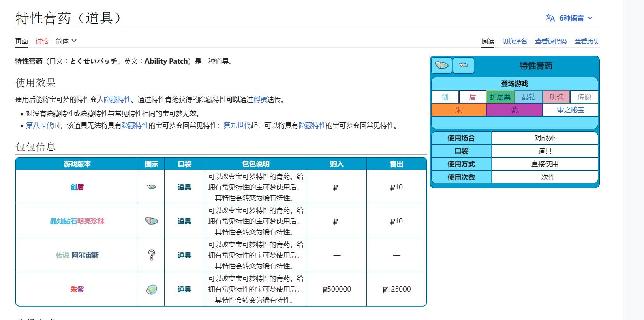Follow the 孵蛋 link
This screenshot has height=320, width=644.
click(260, 99)
